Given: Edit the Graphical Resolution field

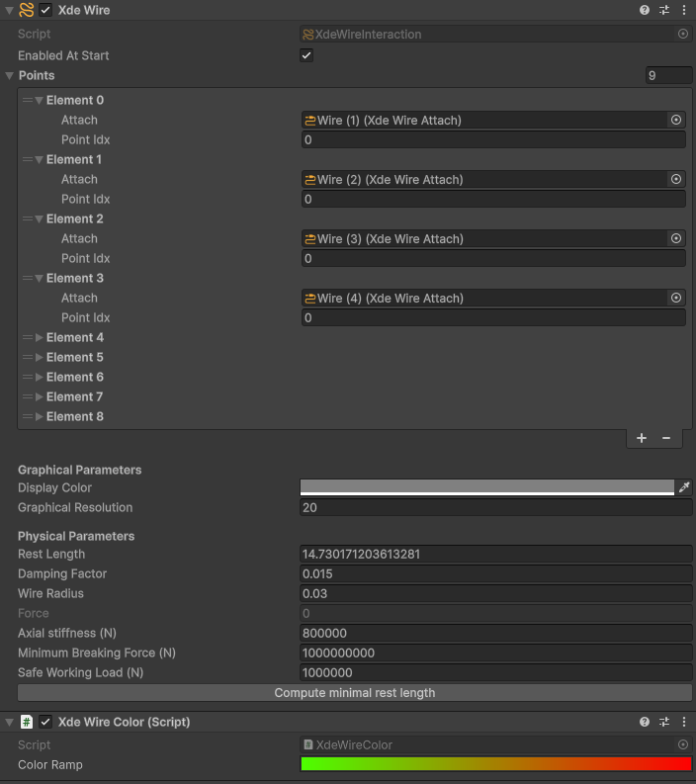Looking at the screenshot, I should coord(496,507).
